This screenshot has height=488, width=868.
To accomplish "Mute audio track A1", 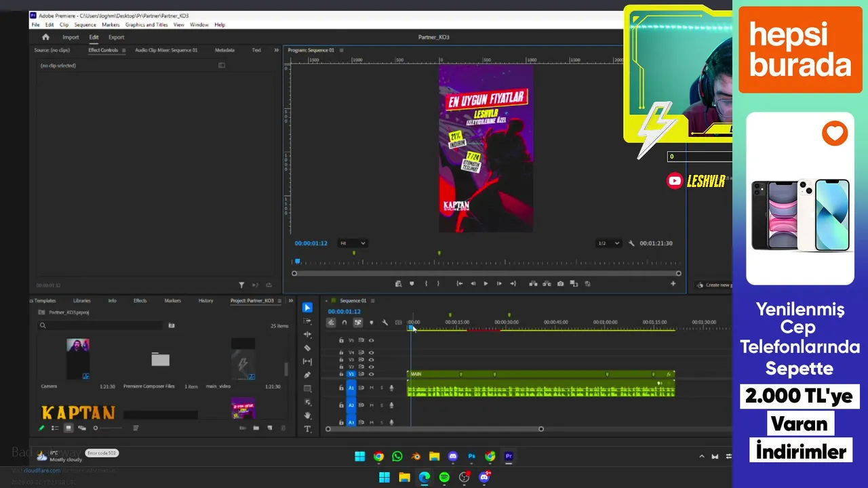I will pyautogui.click(x=371, y=388).
